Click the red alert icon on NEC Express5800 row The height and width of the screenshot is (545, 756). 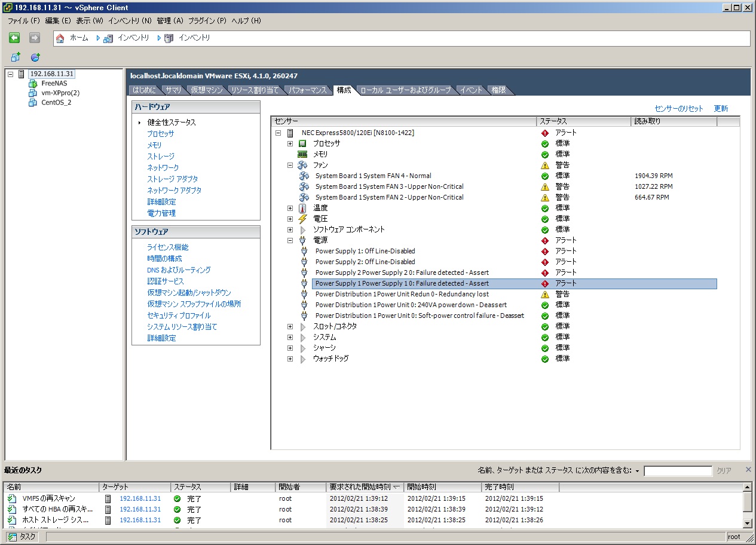point(545,133)
